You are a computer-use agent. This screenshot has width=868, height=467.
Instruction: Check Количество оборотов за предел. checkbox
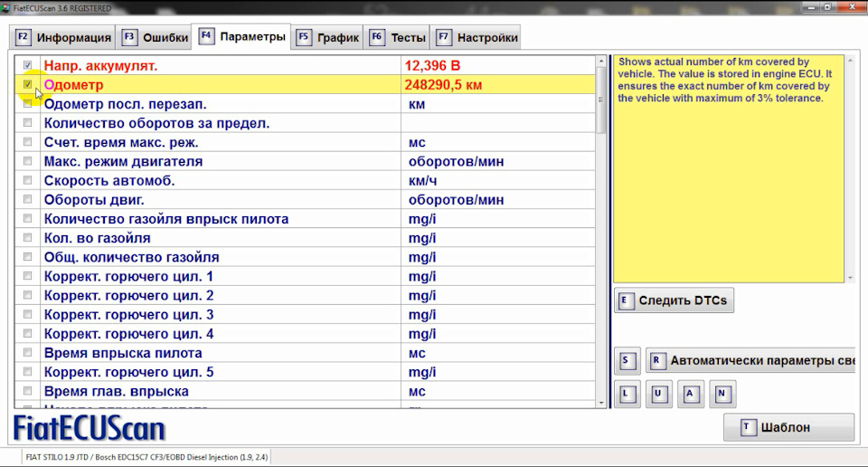coord(28,123)
